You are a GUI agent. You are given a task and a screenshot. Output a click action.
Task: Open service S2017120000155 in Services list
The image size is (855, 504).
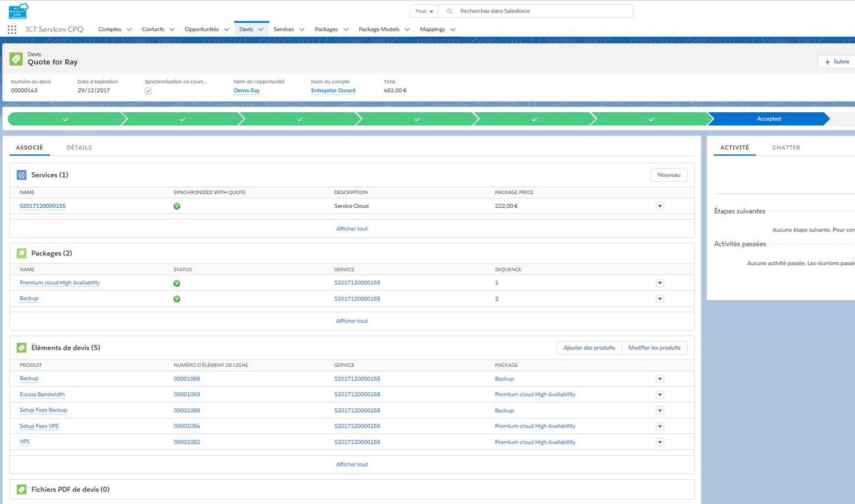click(43, 206)
